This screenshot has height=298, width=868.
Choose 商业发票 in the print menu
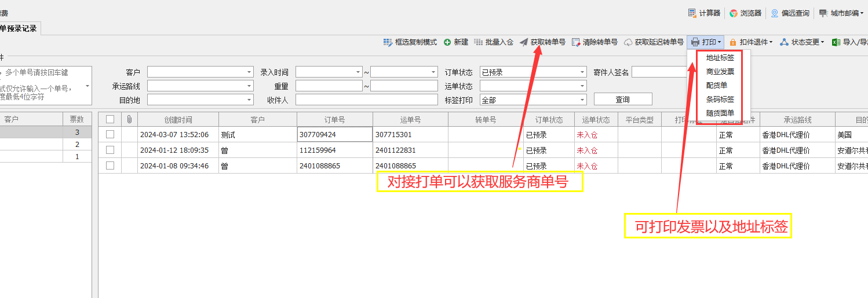720,72
